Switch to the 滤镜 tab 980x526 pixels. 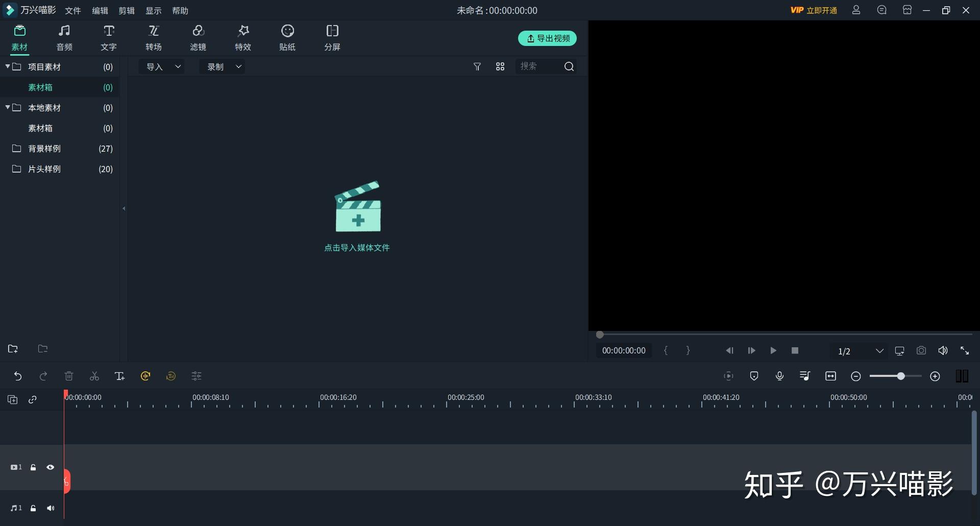click(198, 38)
